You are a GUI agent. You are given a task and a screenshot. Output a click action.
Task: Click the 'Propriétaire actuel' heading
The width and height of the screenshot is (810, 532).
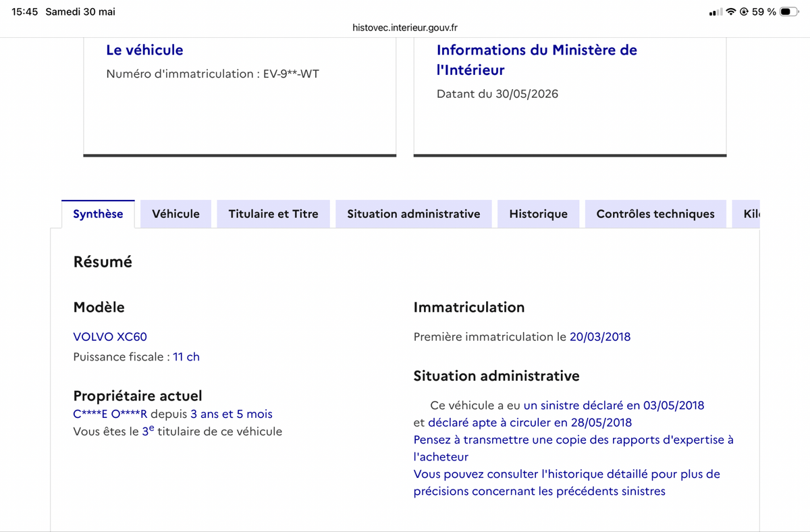[138, 396]
